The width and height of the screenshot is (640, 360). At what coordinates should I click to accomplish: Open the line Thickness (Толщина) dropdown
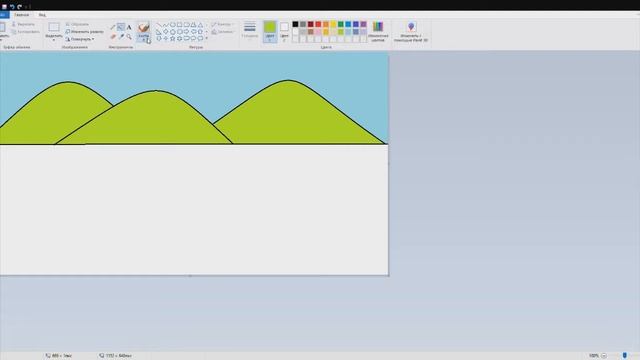pos(249,31)
